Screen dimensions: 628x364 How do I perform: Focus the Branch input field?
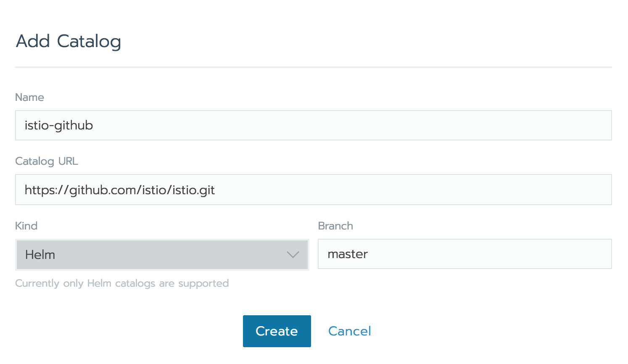point(465,254)
